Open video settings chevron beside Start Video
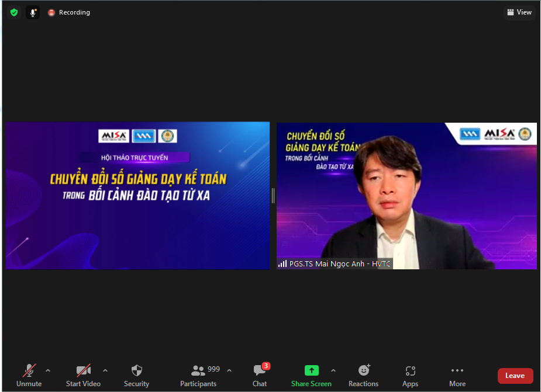This screenshot has width=541, height=392. click(x=105, y=370)
